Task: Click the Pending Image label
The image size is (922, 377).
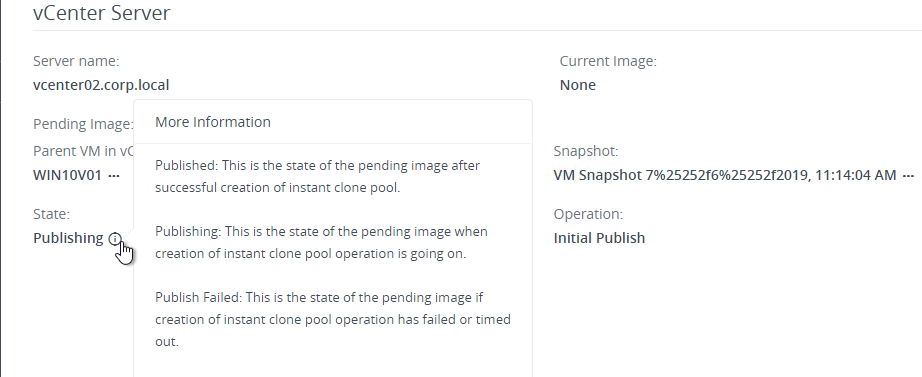Action: [x=83, y=124]
